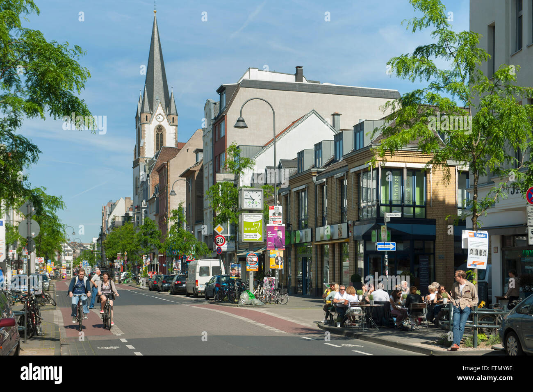533x392 pixels.
Task: Click the 'Simrockstr.' street name sign
Action: click(x=393, y=214)
